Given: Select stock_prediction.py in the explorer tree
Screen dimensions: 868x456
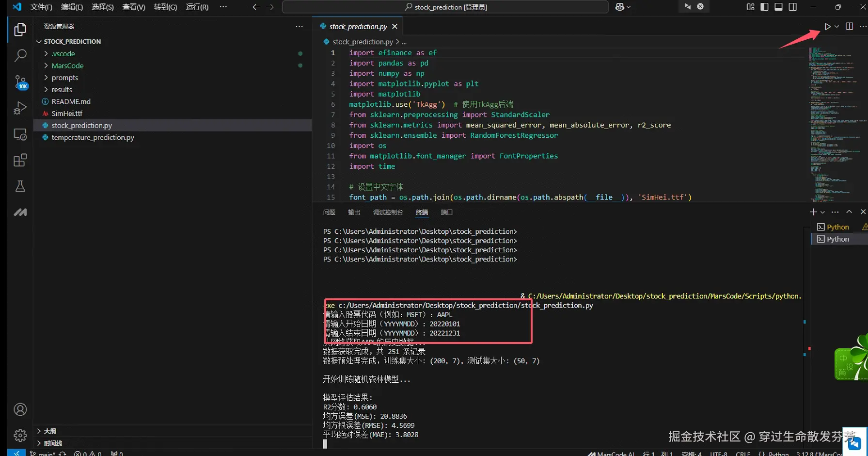Looking at the screenshot, I should [173, 126].
